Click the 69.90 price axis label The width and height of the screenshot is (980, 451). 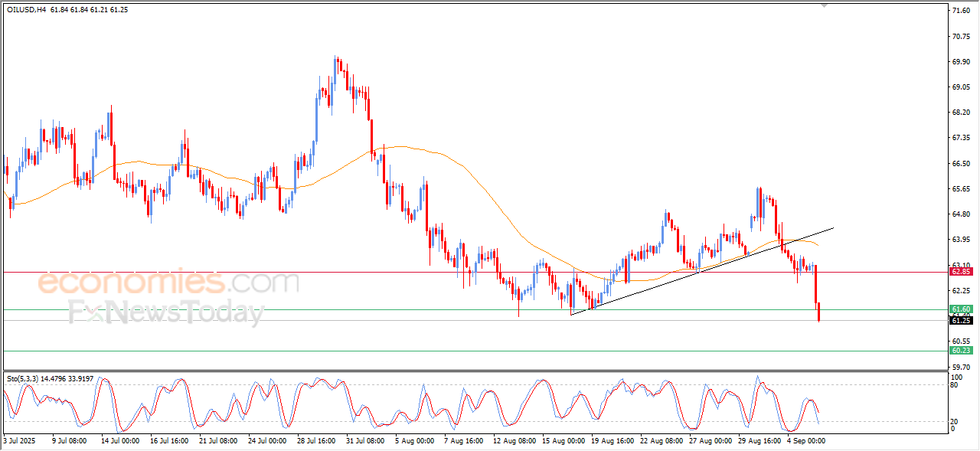(962, 61)
